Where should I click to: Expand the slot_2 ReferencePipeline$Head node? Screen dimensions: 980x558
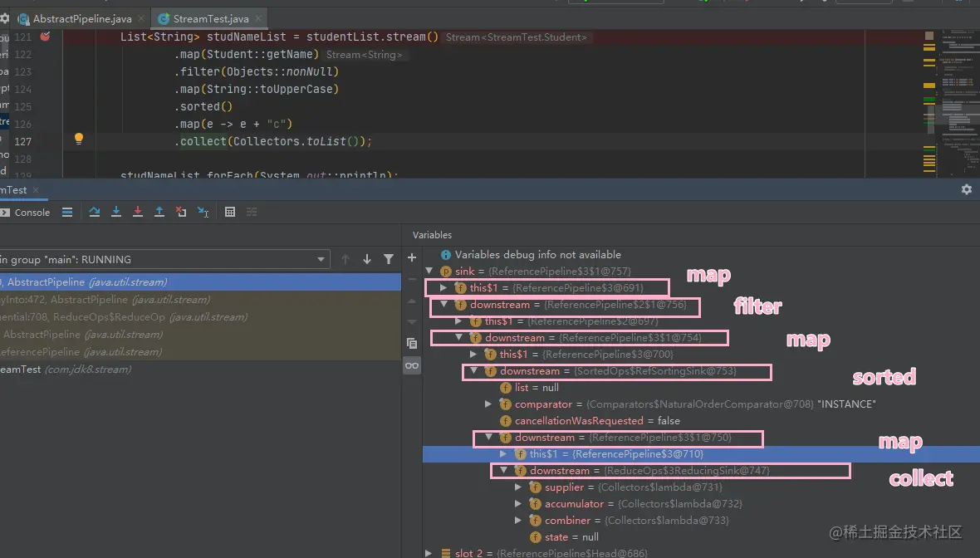[x=429, y=553]
